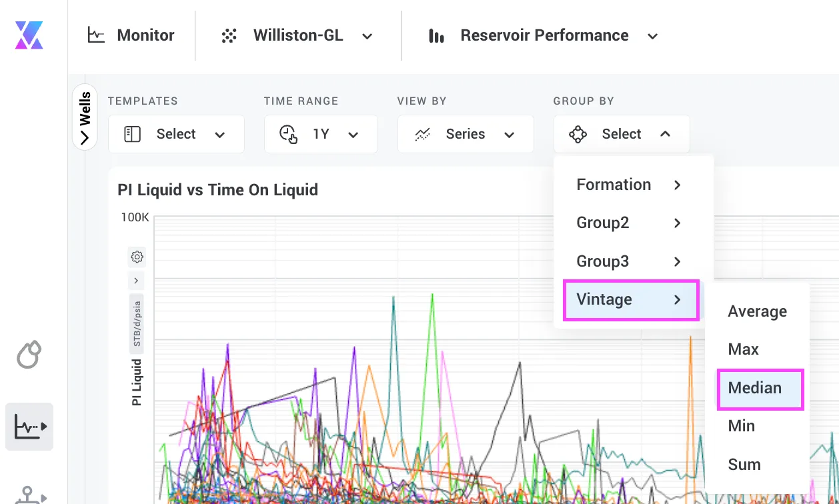The image size is (839, 504).
Task: Select Min aggregation option
Action: [x=758, y=426]
